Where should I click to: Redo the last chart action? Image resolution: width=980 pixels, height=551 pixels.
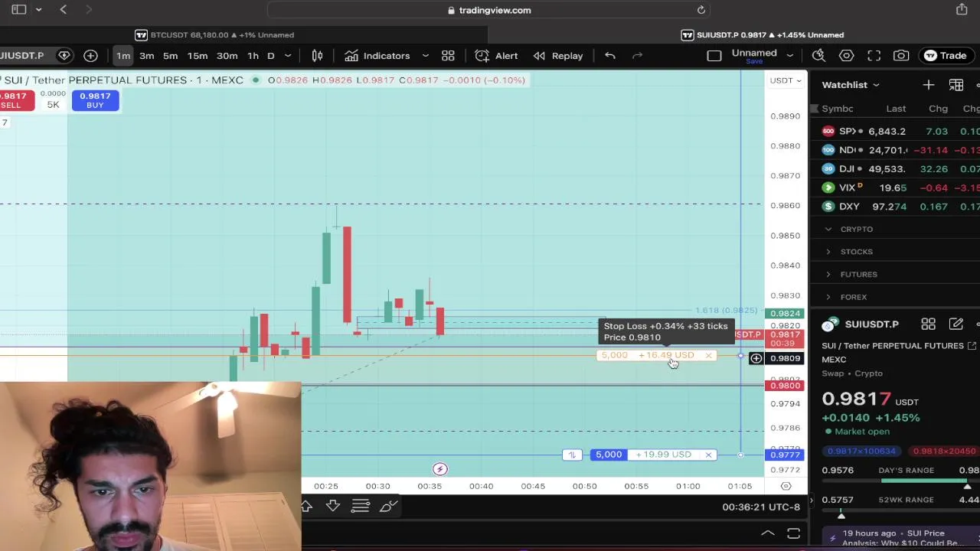tap(637, 55)
